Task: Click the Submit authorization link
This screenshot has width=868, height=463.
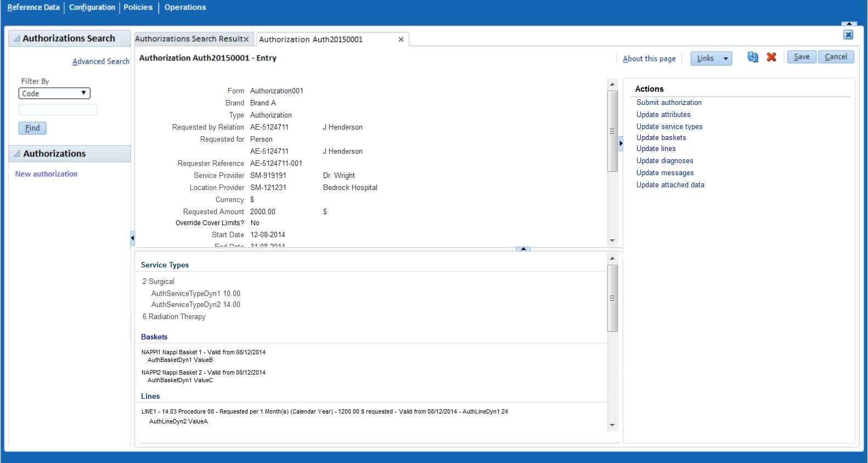Action: click(669, 103)
